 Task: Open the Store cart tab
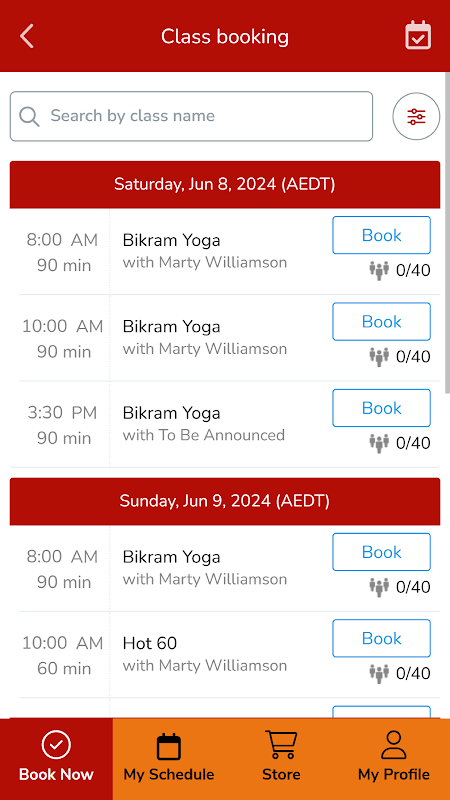(x=281, y=756)
